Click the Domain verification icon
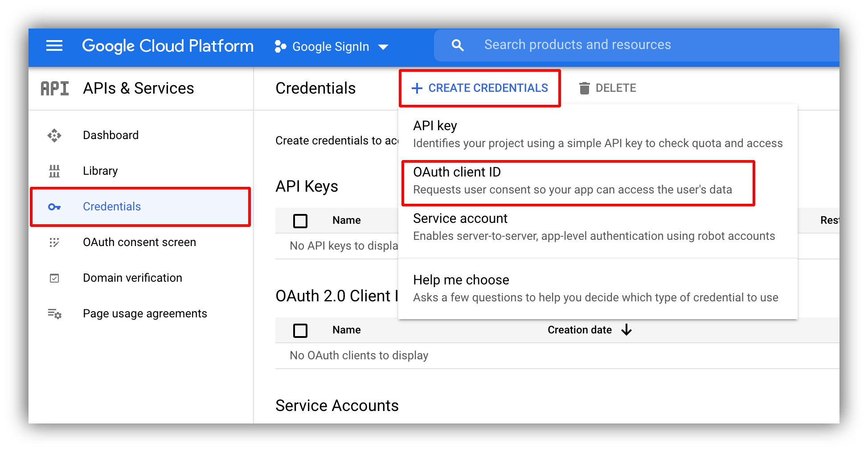This screenshot has height=452, width=868. point(54,278)
